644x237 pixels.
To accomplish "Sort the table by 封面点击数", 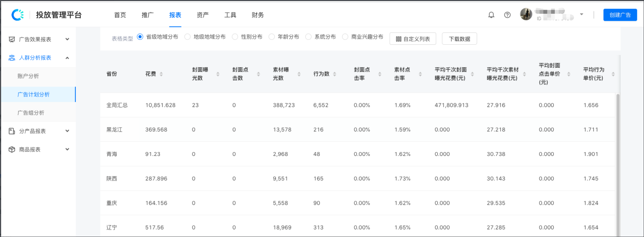I will coord(258,74).
